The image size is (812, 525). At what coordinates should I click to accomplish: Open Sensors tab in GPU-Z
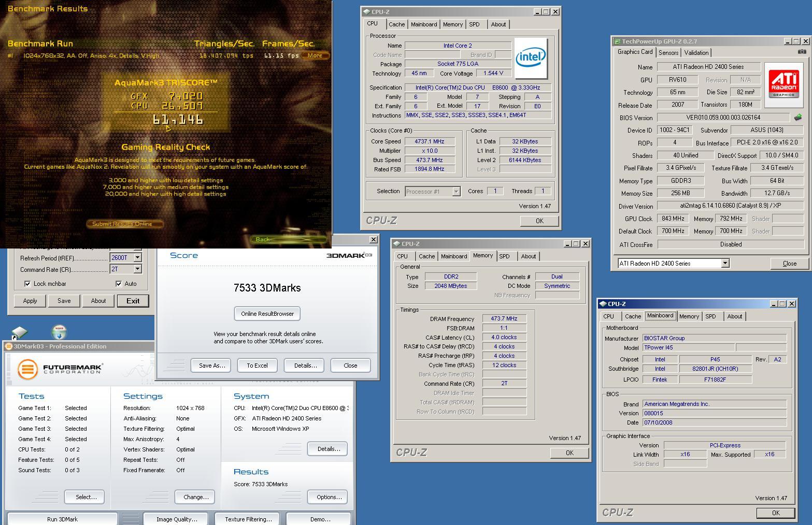tap(668, 53)
